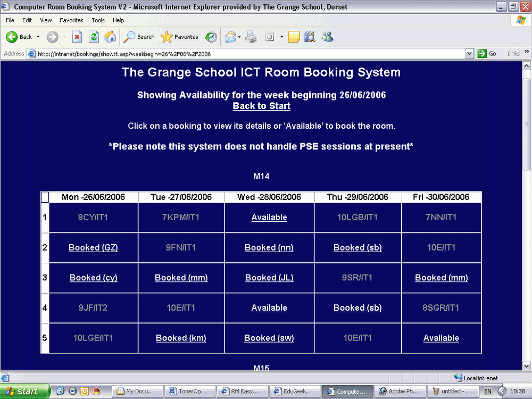
Task: Book Wednesday period 4 Available slot
Action: point(269,307)
